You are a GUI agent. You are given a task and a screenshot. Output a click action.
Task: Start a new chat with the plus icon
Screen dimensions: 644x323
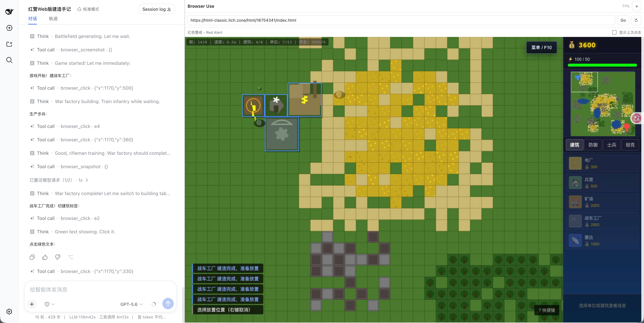pyautogui.click(x=9, y=28)
